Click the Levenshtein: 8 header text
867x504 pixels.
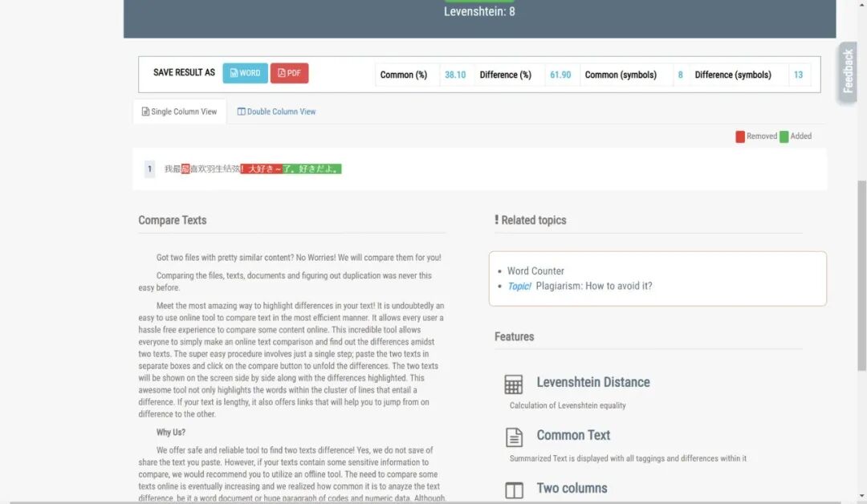(479, 11)
